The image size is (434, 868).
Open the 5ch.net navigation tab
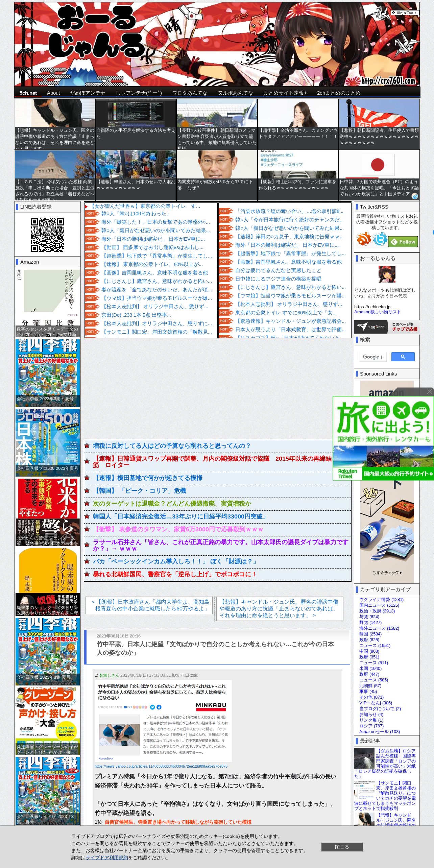(x=28, y=93)
